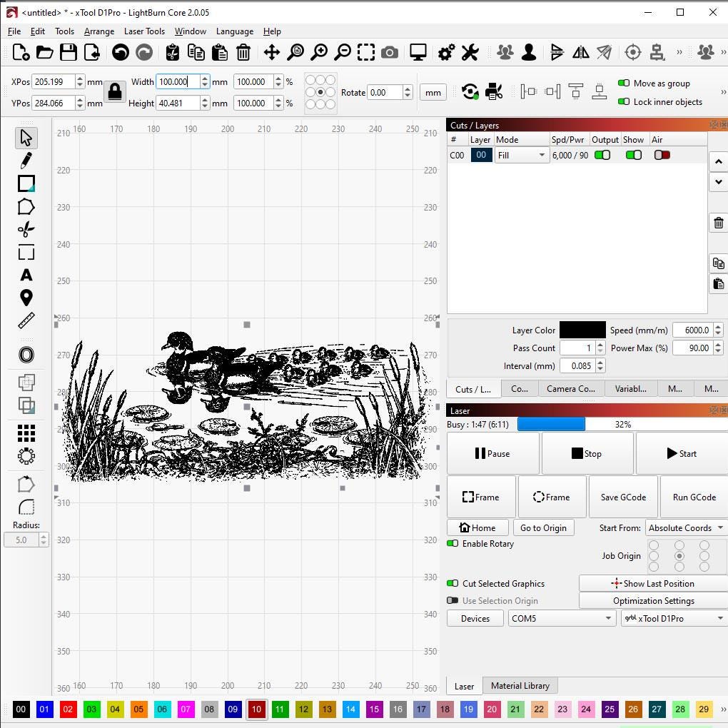728x728 pixels.
Task: Click Optimization Settings button
Action: (x=653, y=601)
